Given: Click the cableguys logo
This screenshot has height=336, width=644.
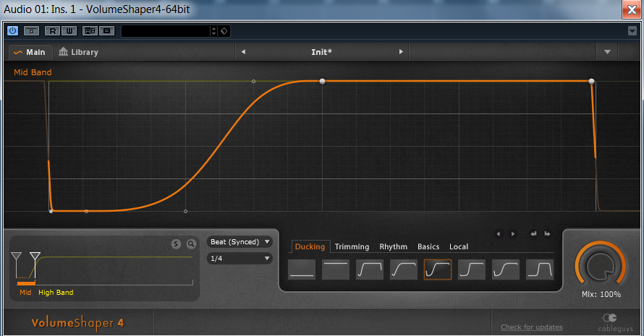Looking at the screenshot, I should click(x=615, y=322).
